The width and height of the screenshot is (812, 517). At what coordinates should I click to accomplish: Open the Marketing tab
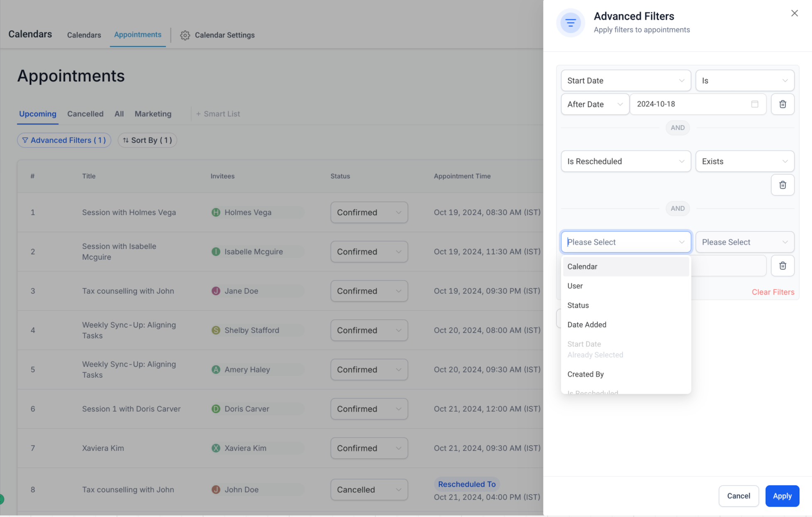pyautogui.click(x=153, y=114)
